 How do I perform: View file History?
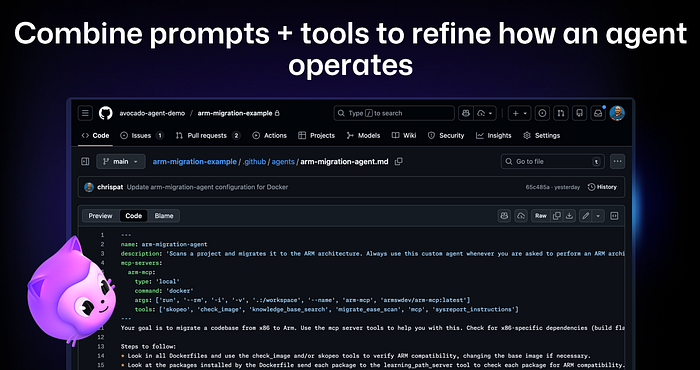point(602,187)
